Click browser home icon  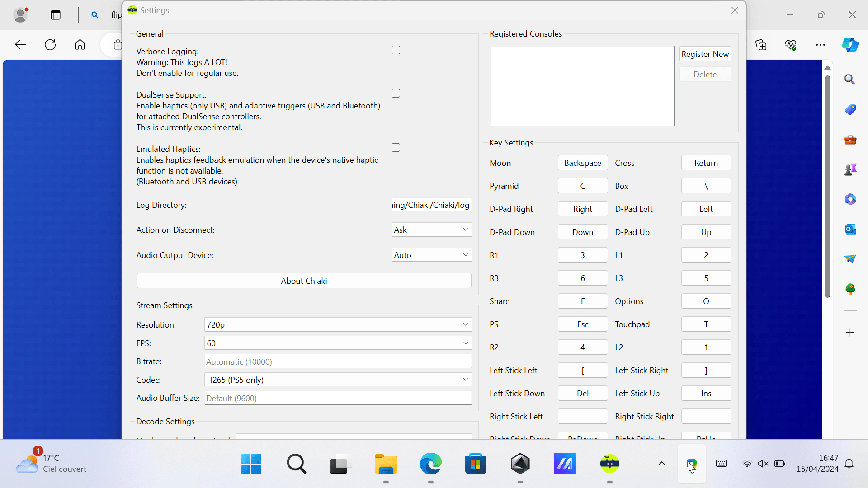pos(80,45)
